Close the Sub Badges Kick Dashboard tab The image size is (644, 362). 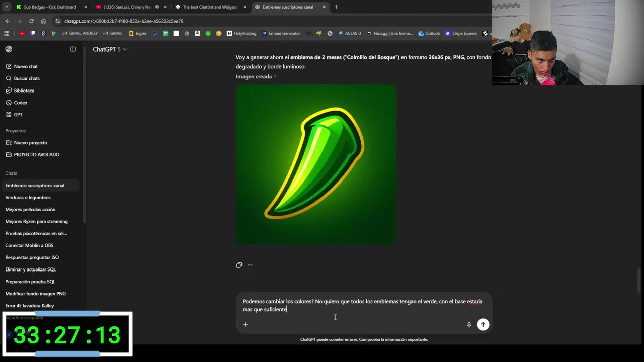86,7
